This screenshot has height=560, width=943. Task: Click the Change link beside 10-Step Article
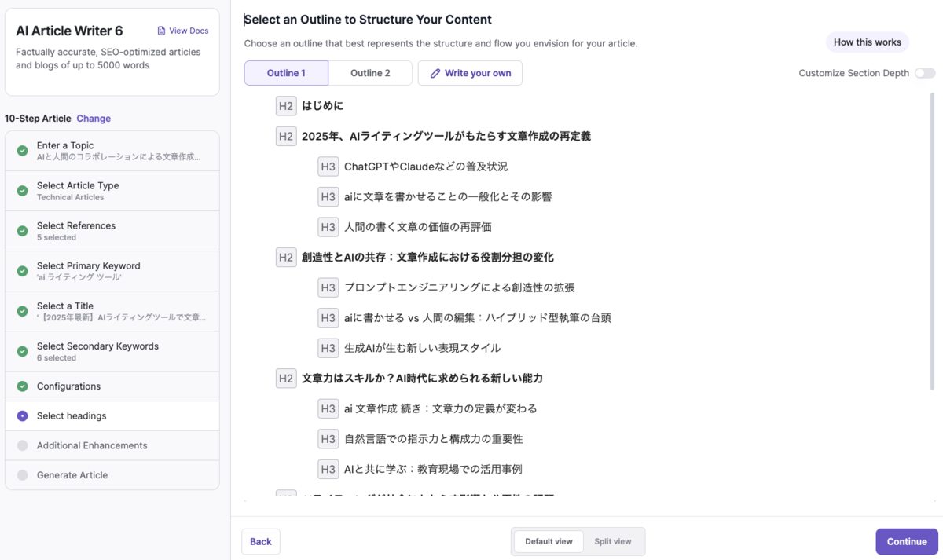(94, 119)
